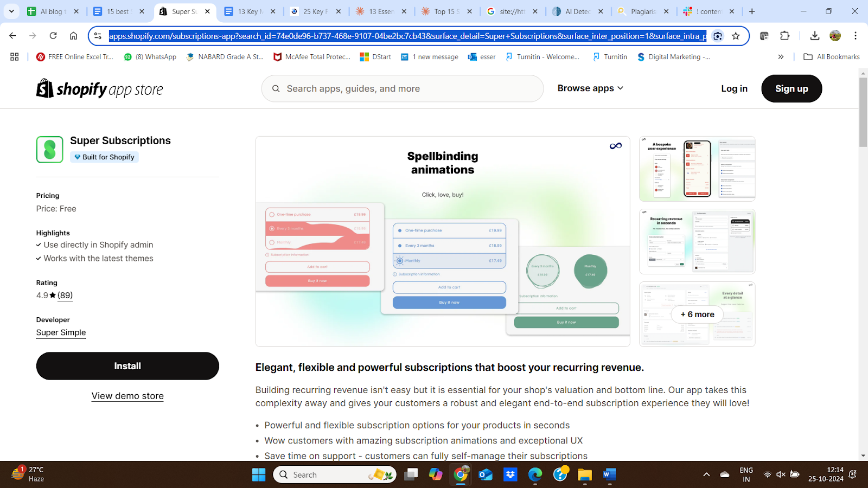
Task: Open the clock showing 12:14 date
Action: (826, 474)
